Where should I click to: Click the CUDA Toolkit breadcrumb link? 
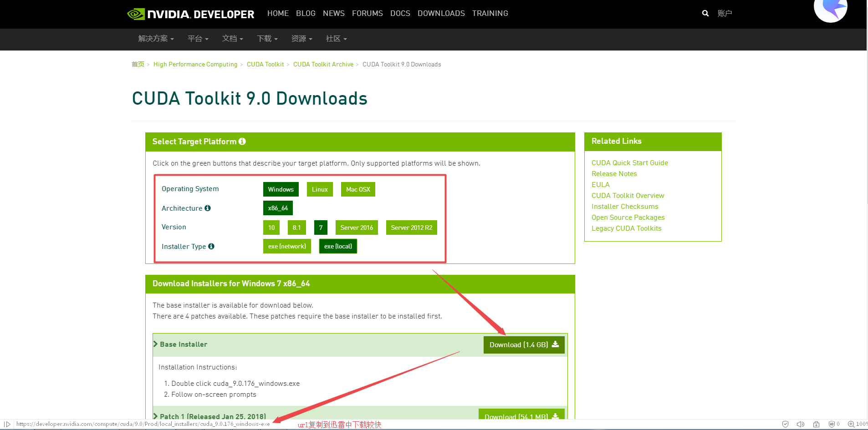point(265,64)
